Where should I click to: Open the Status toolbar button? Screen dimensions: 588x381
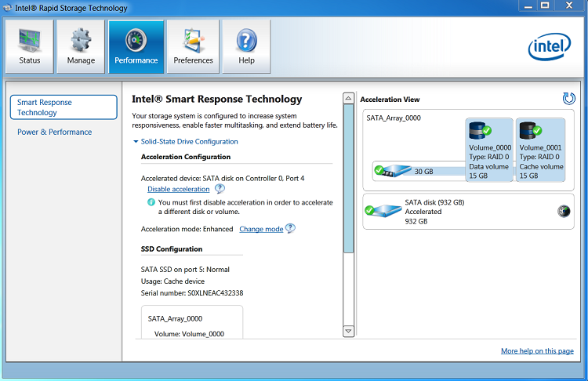[x=30, y=46]
